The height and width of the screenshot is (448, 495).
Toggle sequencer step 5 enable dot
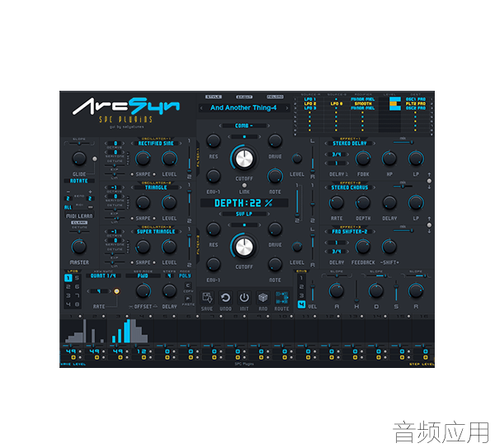pos(173,316)
